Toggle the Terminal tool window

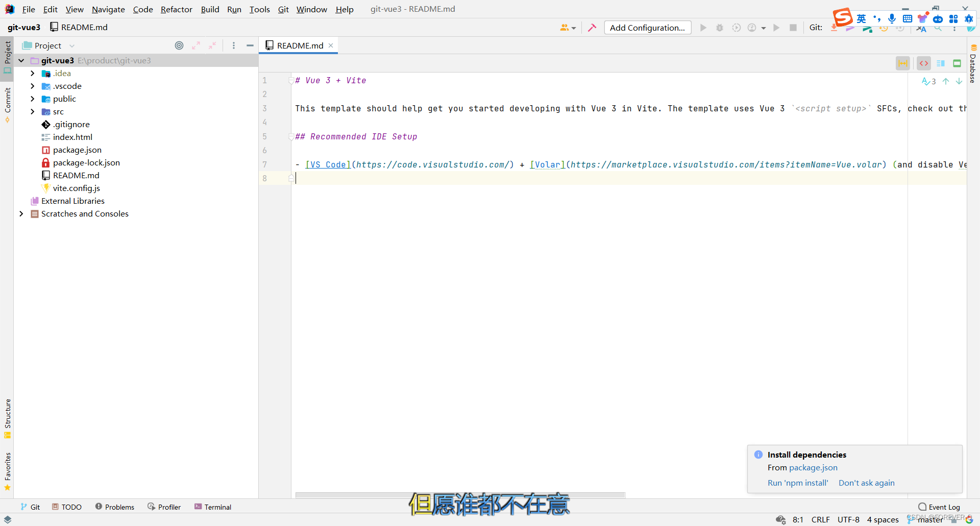point(213,507)
